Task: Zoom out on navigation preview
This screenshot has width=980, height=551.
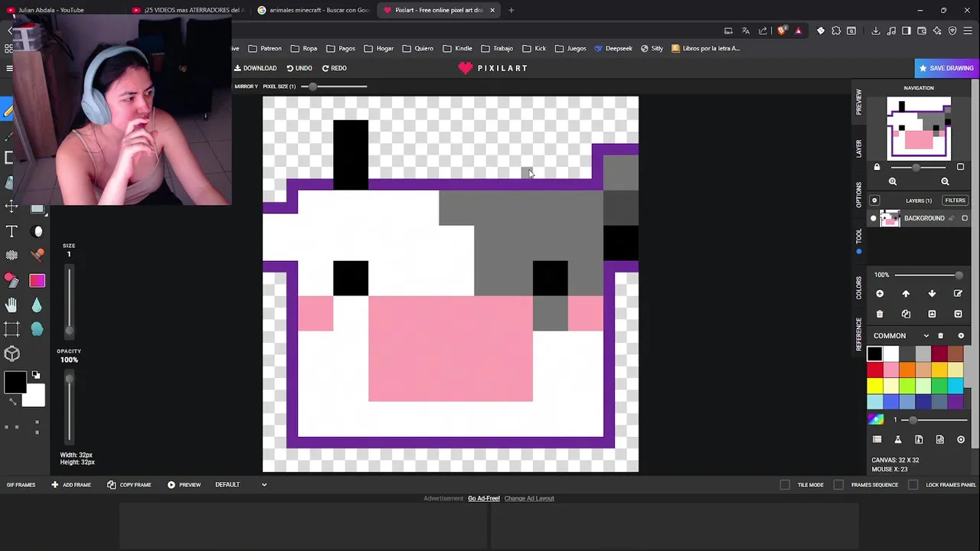Action: 945,181
